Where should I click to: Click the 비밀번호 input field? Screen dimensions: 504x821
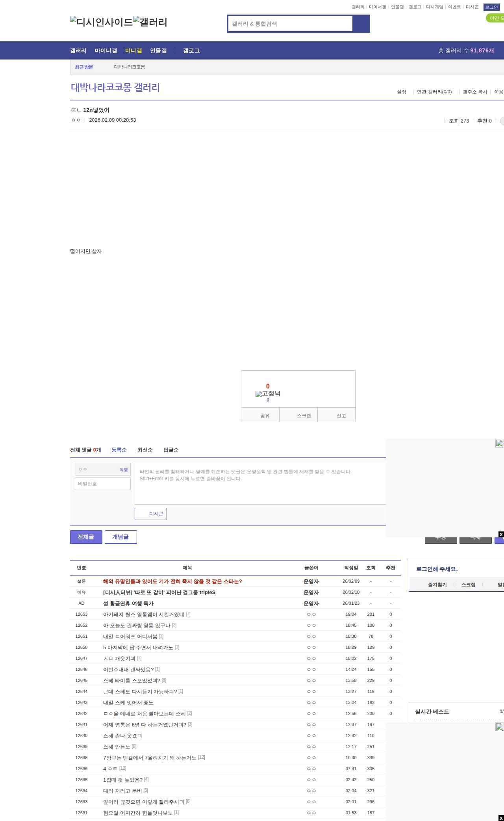(x=103, y=484)
